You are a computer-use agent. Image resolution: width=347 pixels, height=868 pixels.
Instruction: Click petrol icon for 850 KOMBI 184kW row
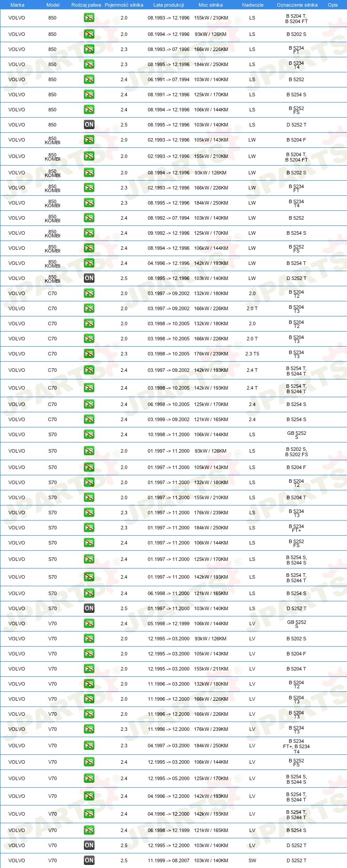pyautogui.click(x=89, y=203)
